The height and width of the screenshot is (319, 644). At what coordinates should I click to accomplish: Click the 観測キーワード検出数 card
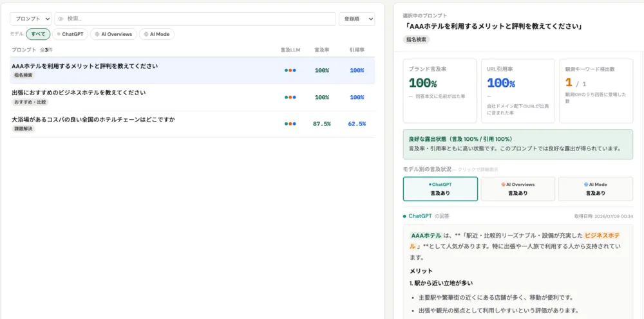click(x=596, y=91)
